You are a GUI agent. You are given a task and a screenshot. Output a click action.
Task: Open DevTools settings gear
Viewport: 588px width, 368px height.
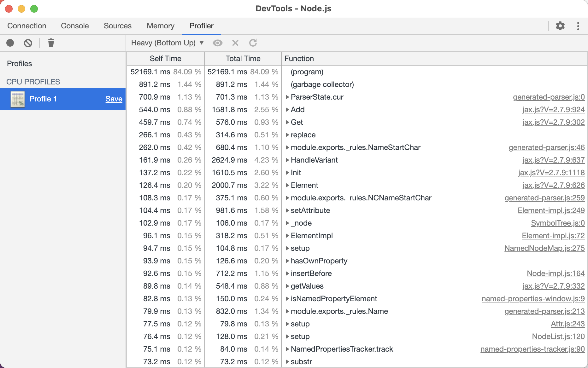pos(560,26)
